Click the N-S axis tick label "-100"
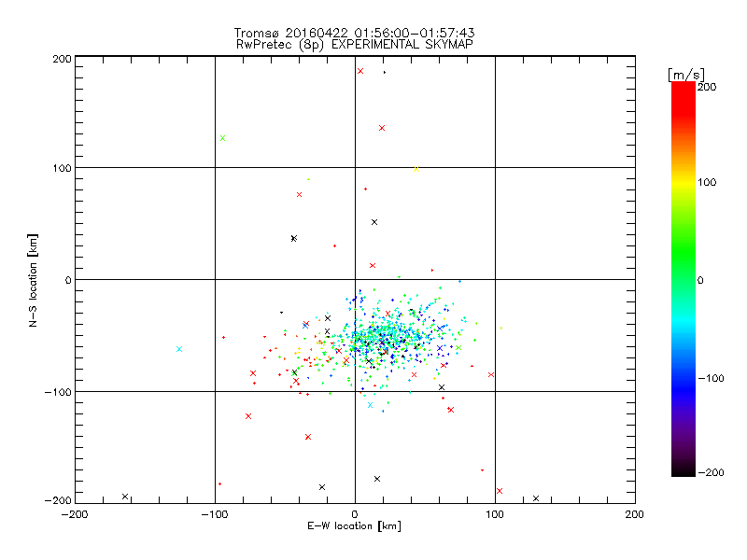Image resolution: width=747 pixels, height=560 pixels. (58, 392)
